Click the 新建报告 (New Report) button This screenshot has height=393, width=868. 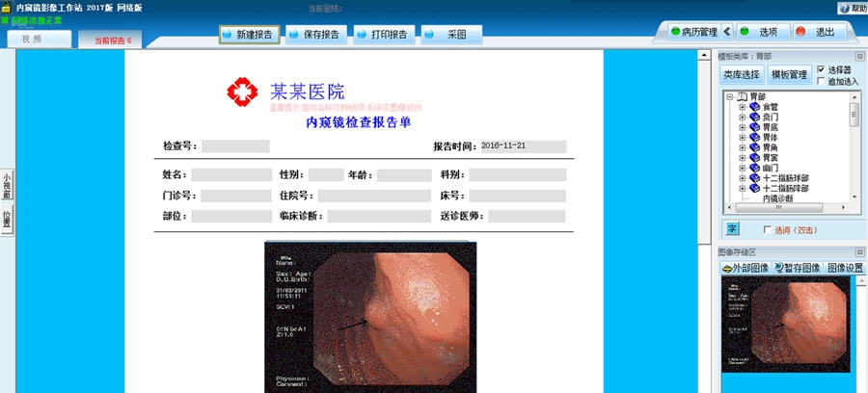[249, 35]
